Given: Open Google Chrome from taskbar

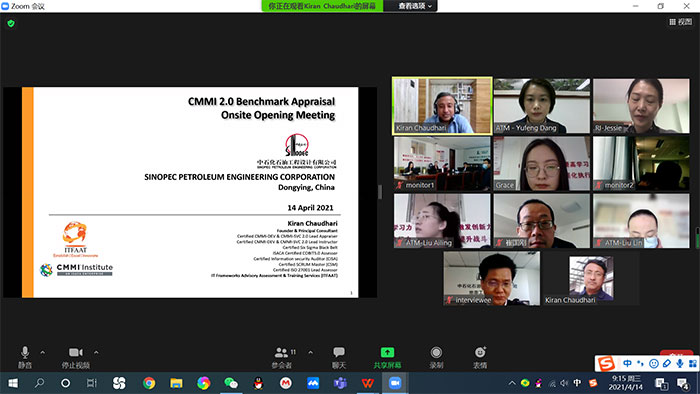Looking at the screenshot, I should [149, 383].
